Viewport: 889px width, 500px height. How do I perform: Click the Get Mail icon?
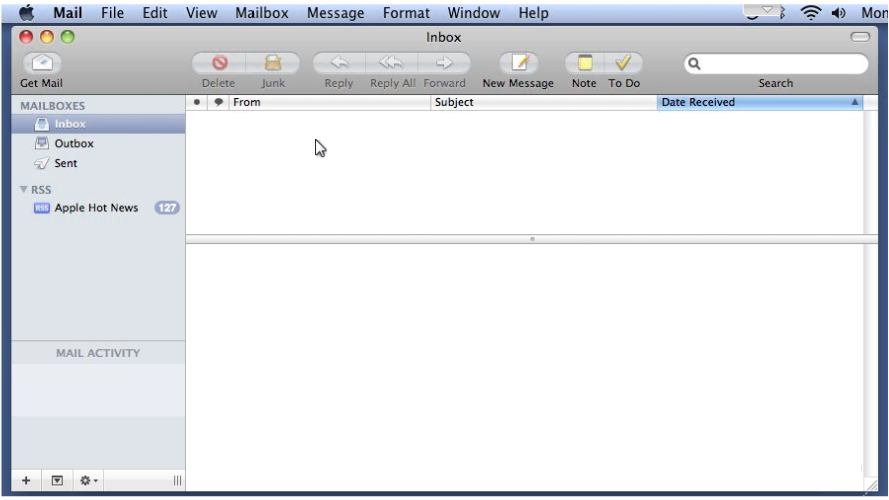tap(42, 63)
